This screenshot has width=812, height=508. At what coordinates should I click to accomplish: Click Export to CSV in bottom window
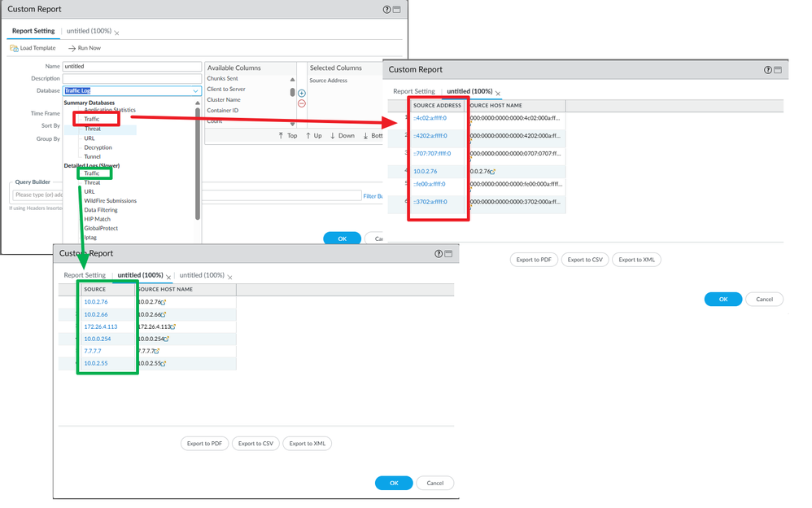[x=255, y=444]
